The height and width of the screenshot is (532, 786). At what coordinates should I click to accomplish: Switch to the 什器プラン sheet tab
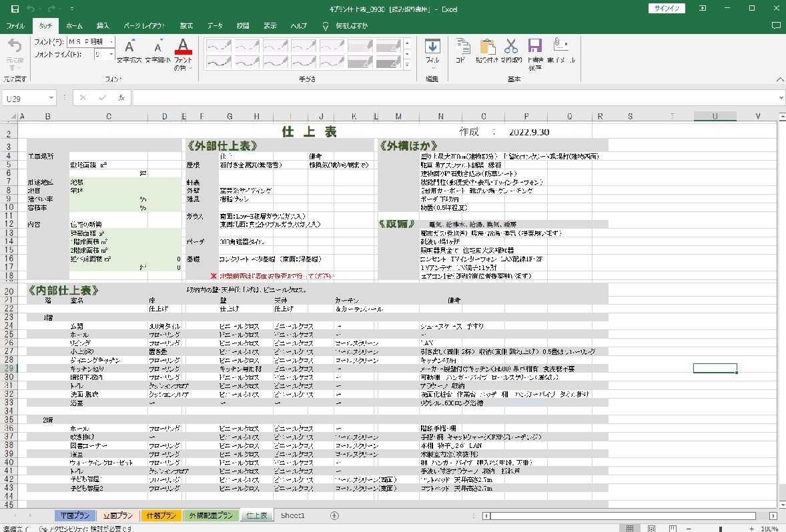pos(161,515)
